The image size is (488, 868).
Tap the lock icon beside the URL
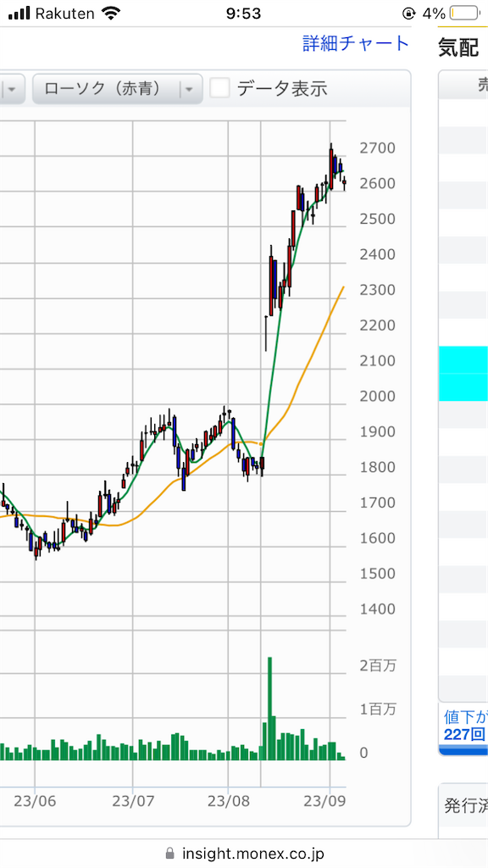[x=169, y=853]
